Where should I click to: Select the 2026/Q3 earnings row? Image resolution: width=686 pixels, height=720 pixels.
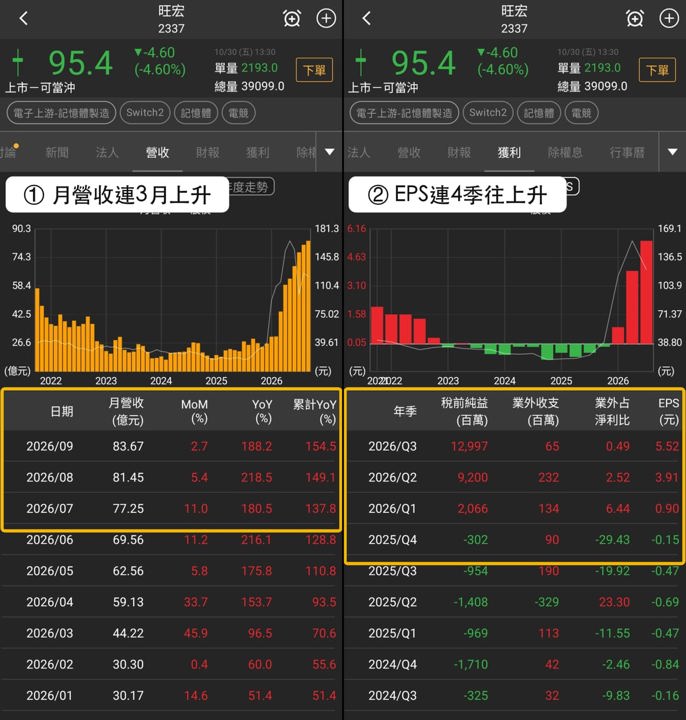514,446
